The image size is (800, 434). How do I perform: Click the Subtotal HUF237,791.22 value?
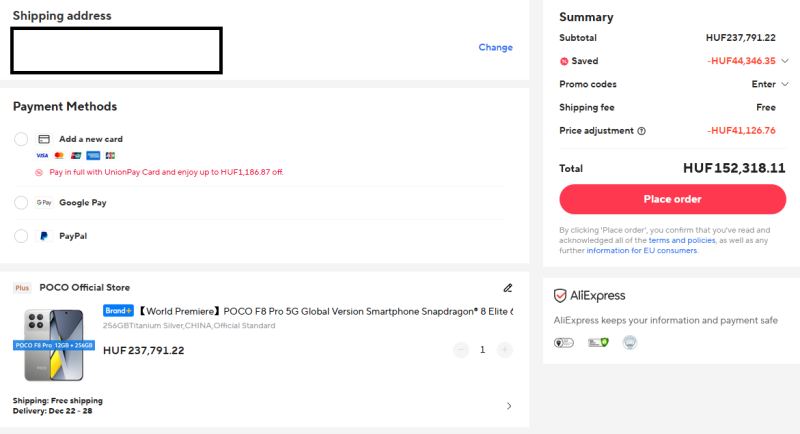740,38
